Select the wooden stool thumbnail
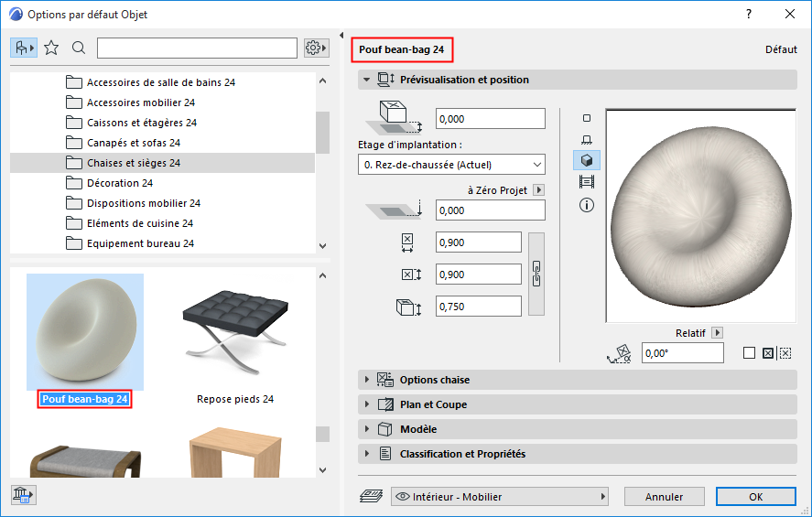The height and width of the screenshot is (517, 812). point(235,452)
